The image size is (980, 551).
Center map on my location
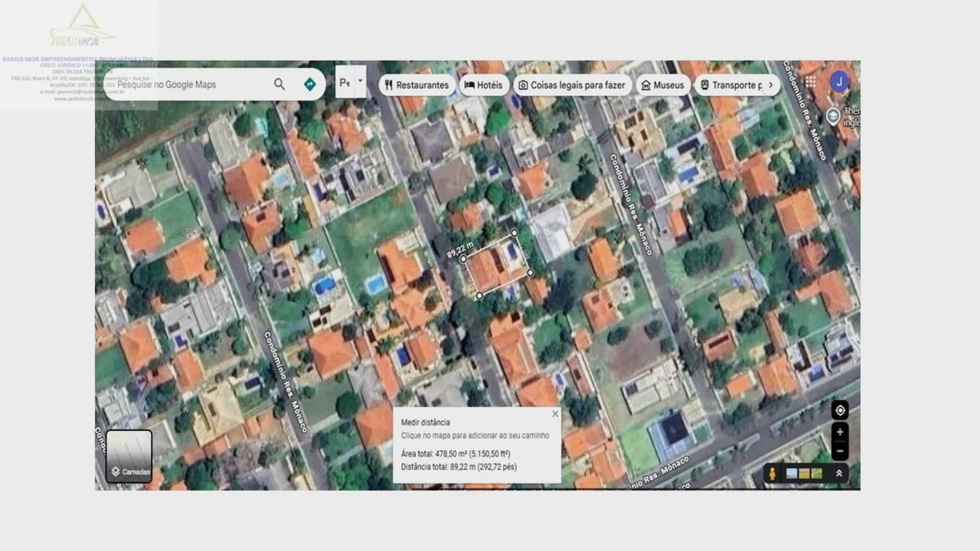click(x=839, y=410)
